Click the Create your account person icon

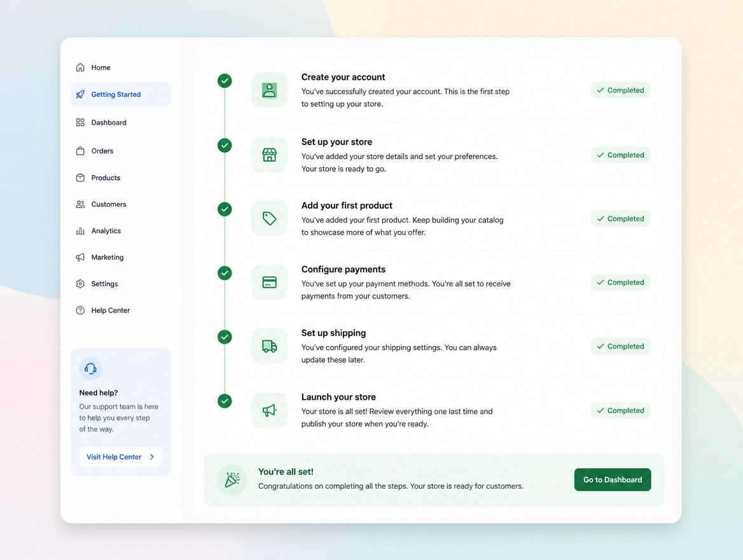(269, 90)
